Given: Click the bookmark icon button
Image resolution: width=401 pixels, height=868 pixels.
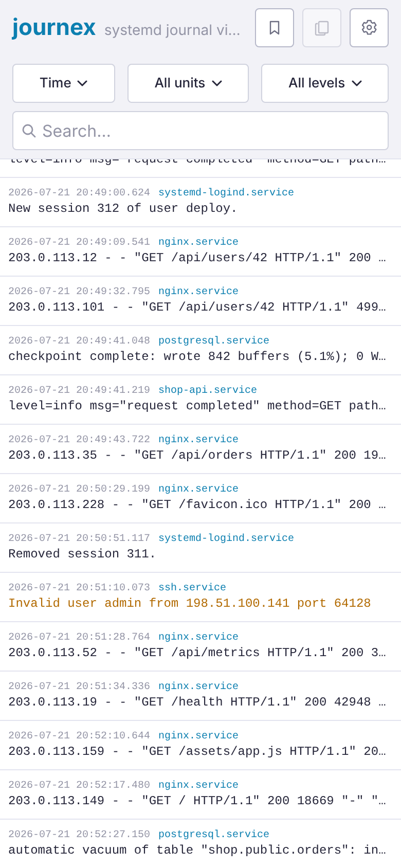Looking at the screenshot, I should [x=275, y=28].
